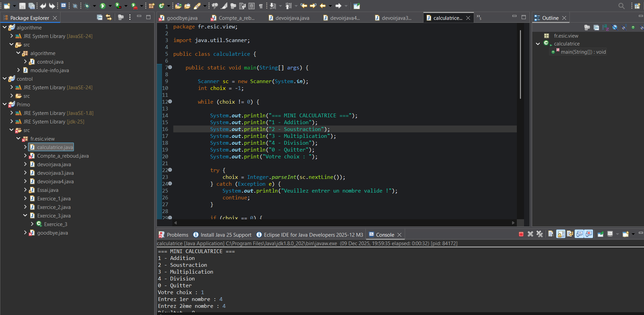Run the program with the green Run button

pos(103,6)
